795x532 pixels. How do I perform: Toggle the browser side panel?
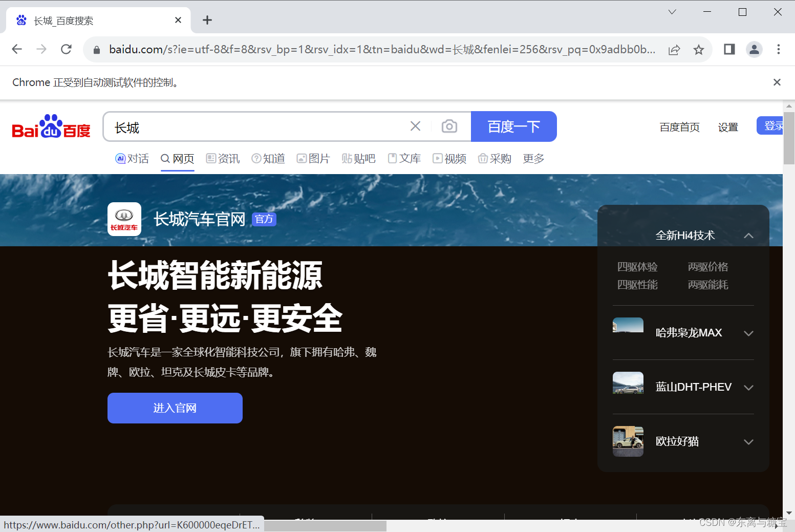click(x=729, y=49)
